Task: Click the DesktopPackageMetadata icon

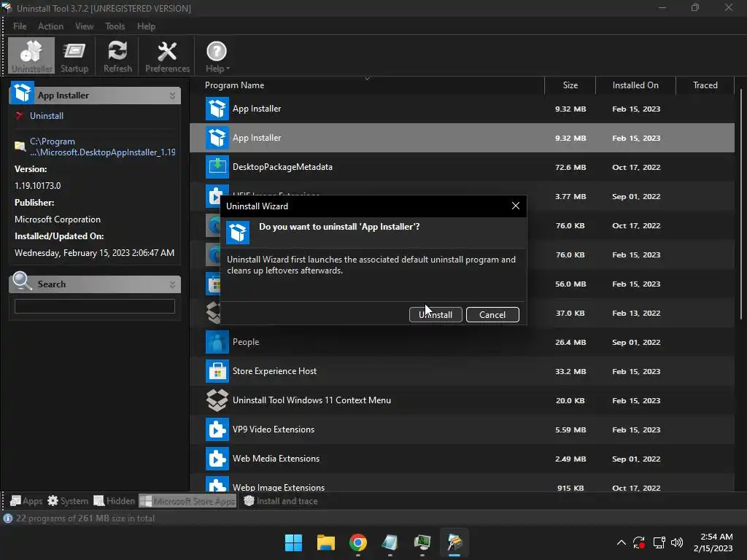Action: click(x=217, y=167)
